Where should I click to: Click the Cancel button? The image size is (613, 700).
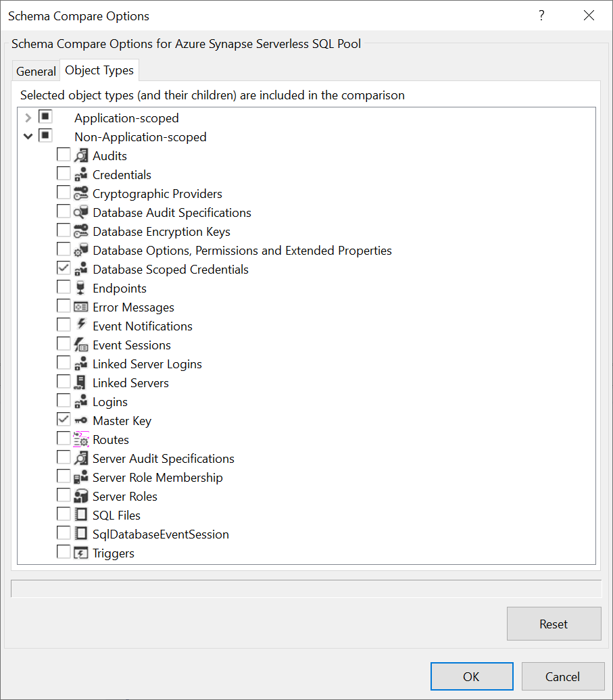tap(563, 677)
